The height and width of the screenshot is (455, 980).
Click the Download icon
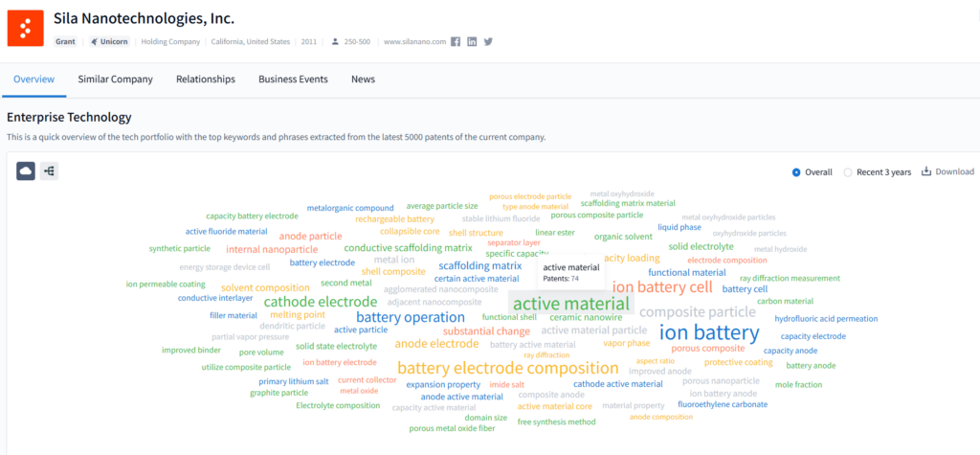tap(926, 171)
